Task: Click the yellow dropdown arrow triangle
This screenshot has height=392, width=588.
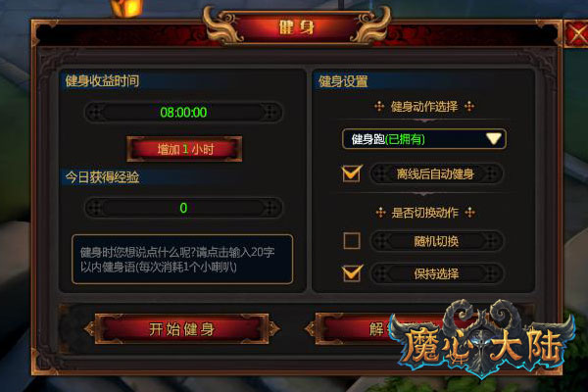Action: 494,139
